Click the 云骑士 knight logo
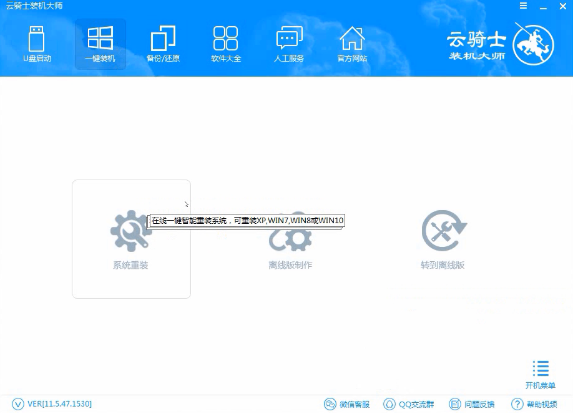The image size is (573, 413). coord(533,45)
